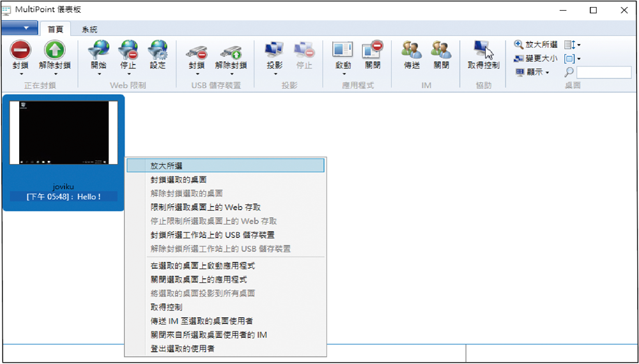This screenshot has width=639, height=364.
Task: Open Web 限制 設定 globe gear icon
Action: (x=157, y=50)
